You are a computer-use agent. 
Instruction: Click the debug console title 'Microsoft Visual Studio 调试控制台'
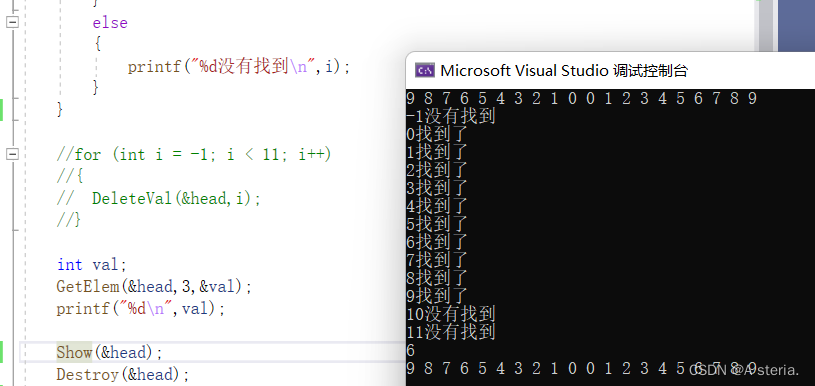tap(564, 71)
